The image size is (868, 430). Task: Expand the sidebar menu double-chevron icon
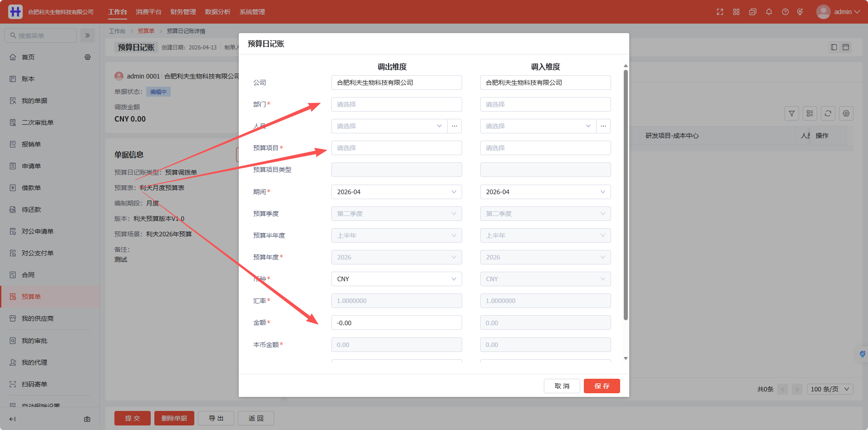tap(88, 35)
